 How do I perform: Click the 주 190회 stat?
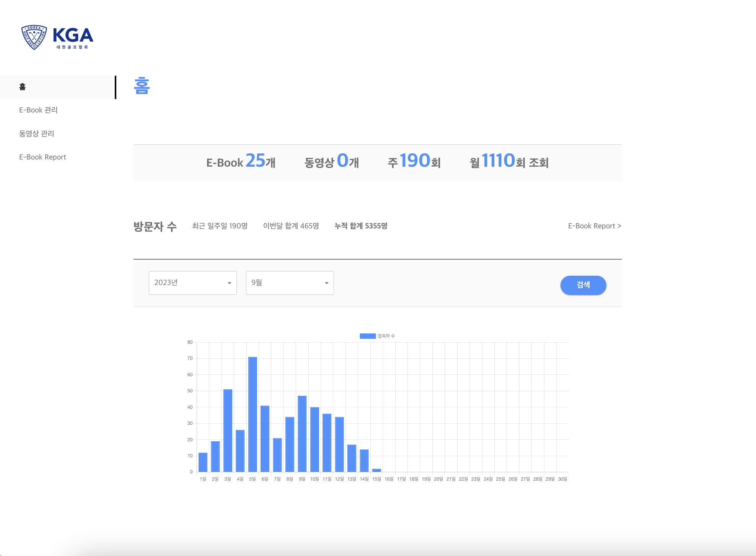[414, 161]
